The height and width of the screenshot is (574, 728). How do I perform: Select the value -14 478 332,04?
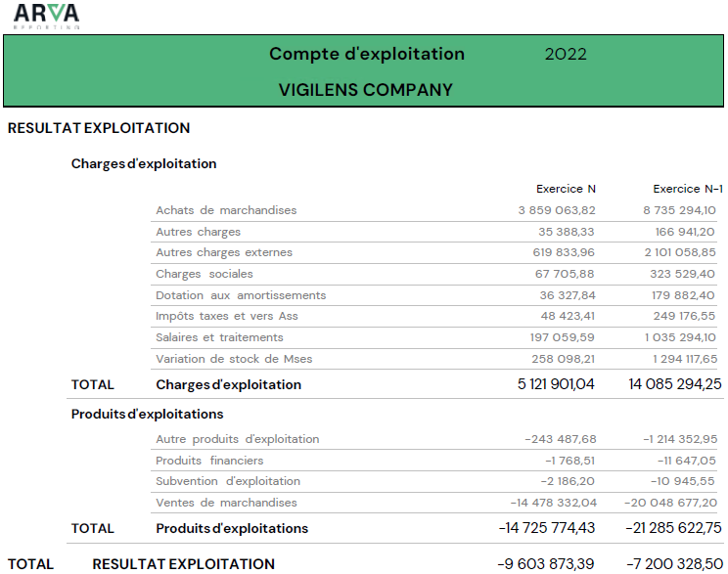tap(554, 503)
